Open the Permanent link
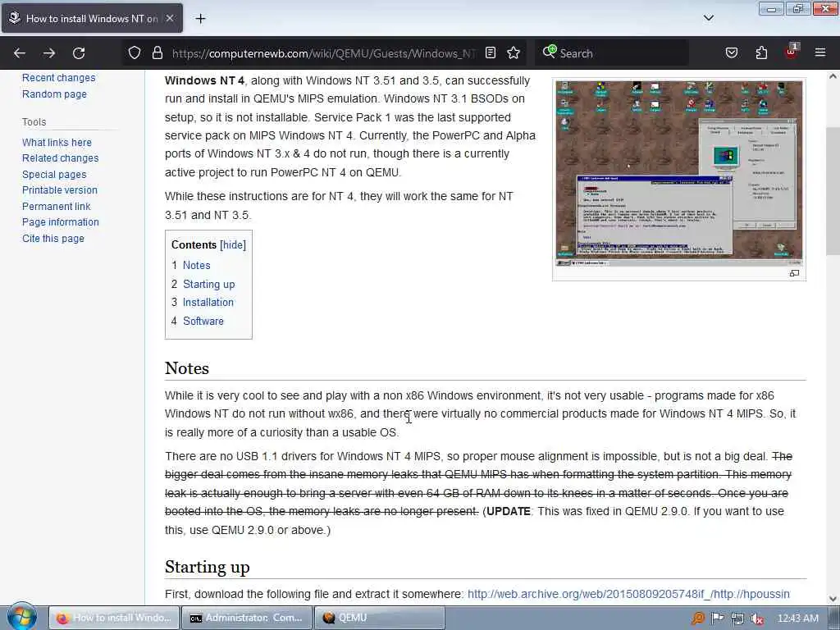The image size is (840, 630). (x=57, y=206)
